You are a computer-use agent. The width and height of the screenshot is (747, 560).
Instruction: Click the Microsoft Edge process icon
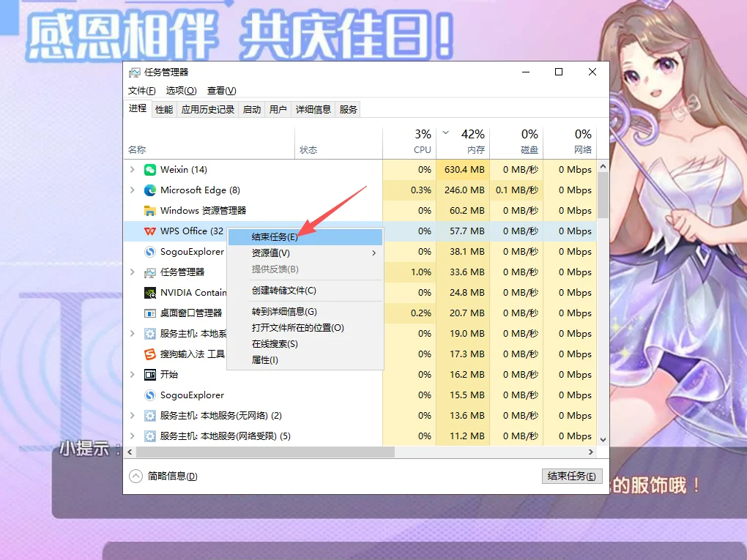tap(150, 190)
